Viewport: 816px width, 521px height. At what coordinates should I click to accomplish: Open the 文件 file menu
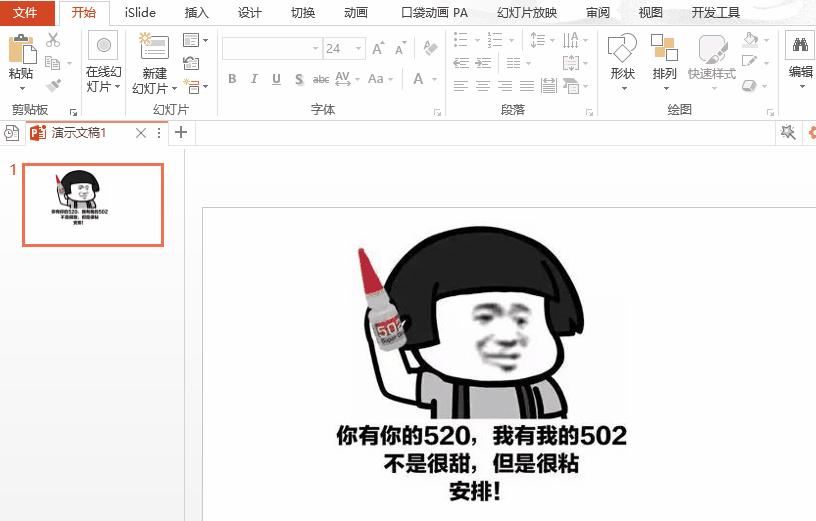pos(26,12)
